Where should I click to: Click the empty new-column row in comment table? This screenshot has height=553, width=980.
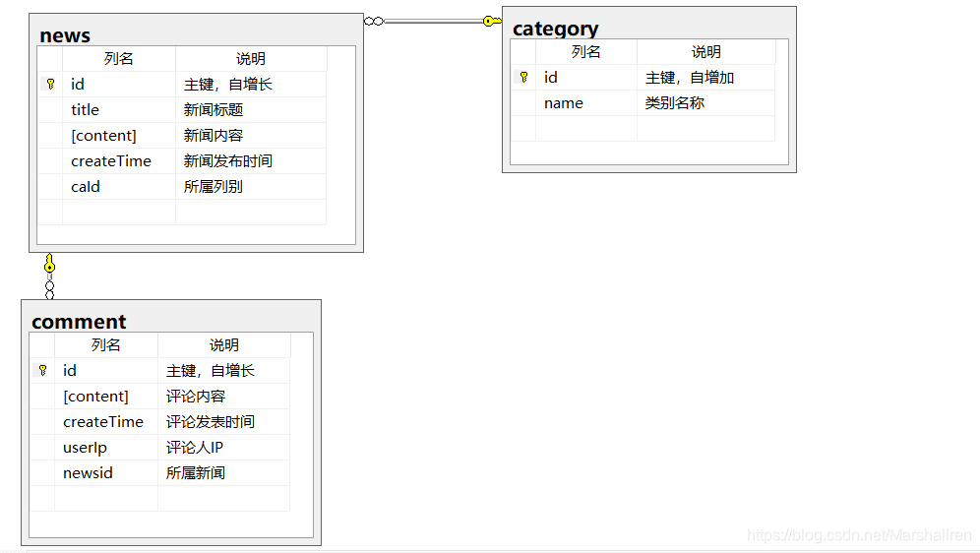[160, 499]
